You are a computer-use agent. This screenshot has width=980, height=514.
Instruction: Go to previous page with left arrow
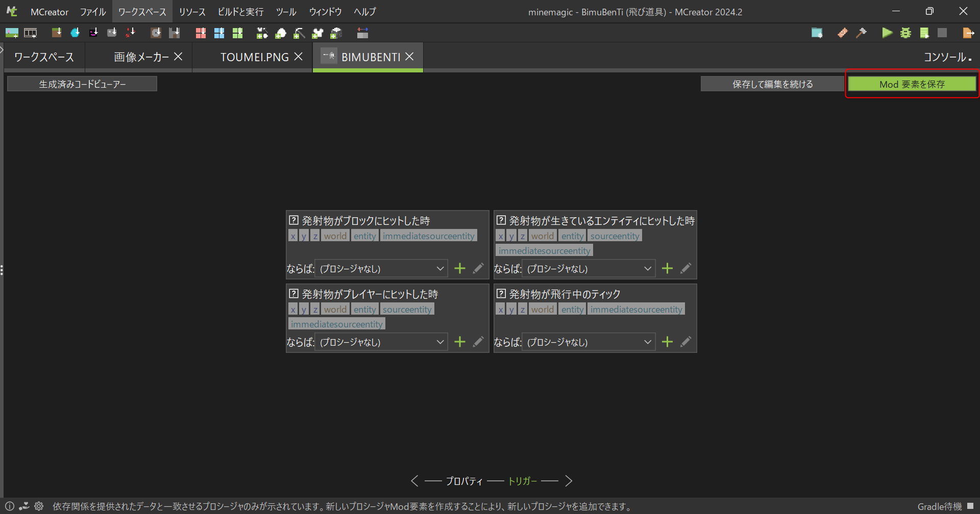click(415, 481)
